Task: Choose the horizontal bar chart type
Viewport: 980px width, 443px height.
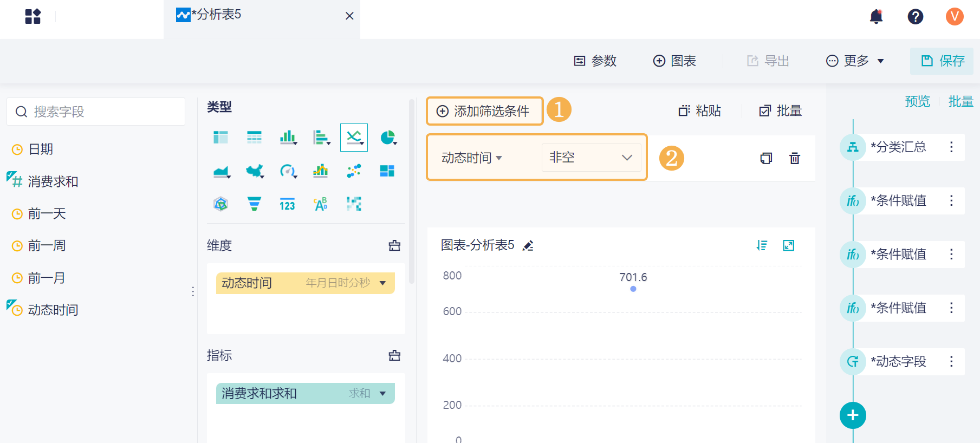Action: pyautogui.click(x=321, y=138)
